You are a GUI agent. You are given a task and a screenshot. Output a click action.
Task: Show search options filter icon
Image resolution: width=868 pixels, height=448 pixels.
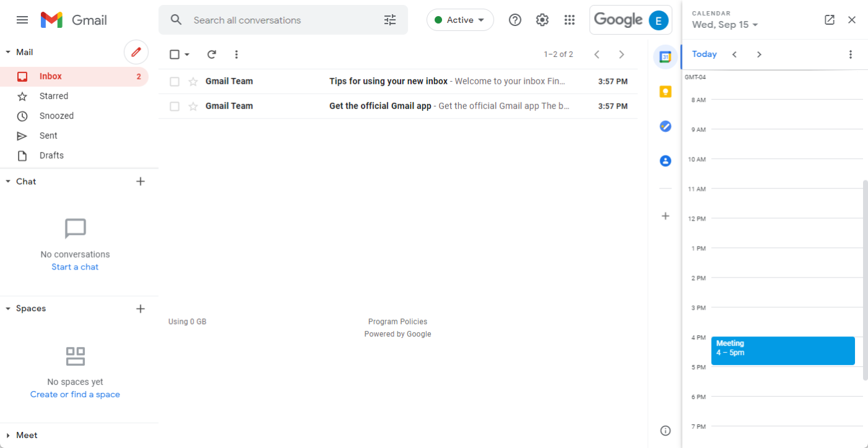[x=390, y=20]
